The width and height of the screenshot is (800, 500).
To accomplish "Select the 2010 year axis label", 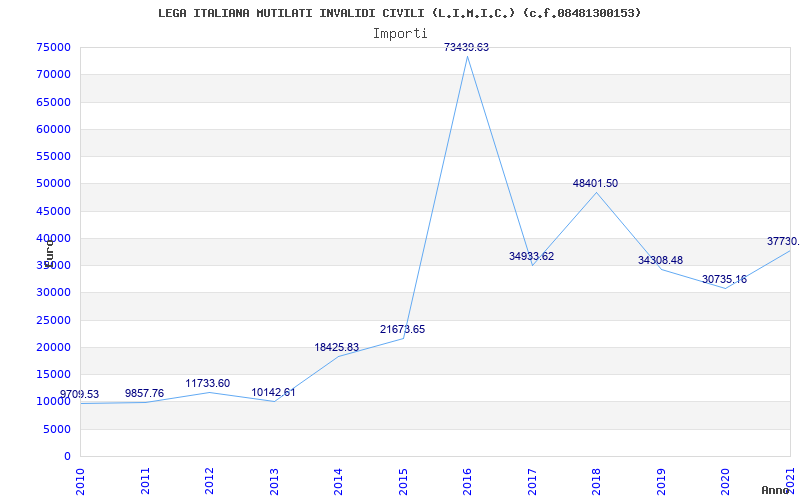I will coord(81,482).
